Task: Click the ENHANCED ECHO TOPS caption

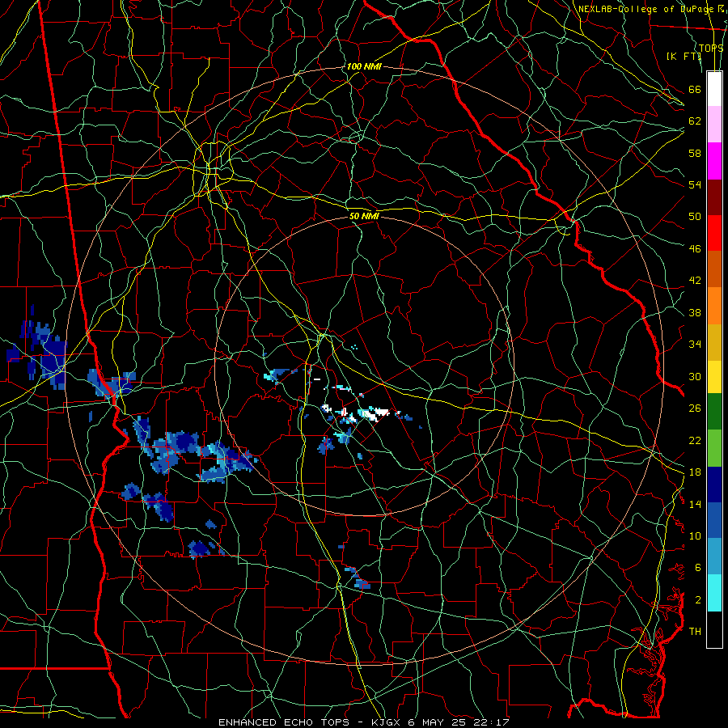Action: point(286,722)
